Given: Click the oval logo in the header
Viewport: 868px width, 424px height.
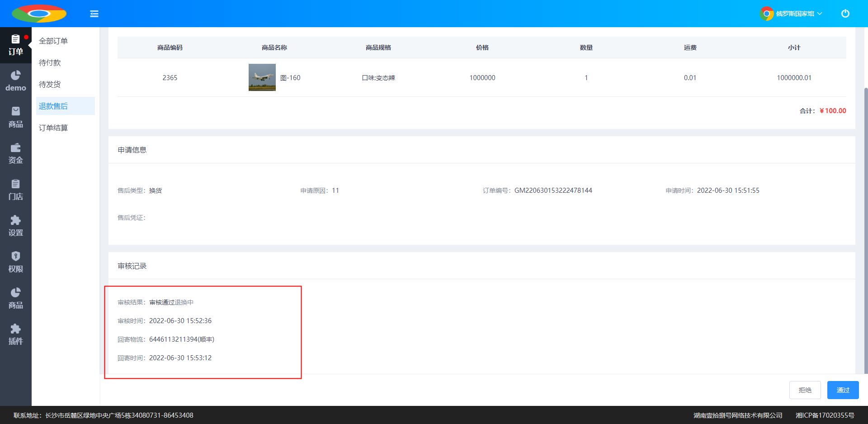Looking at the screenshot, I should [x=39, y=14].
